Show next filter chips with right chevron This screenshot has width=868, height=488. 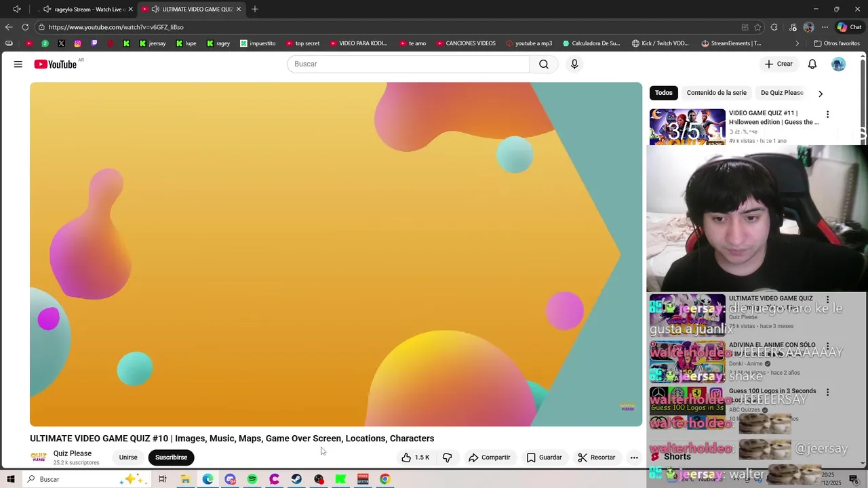(x=821, y=94)
